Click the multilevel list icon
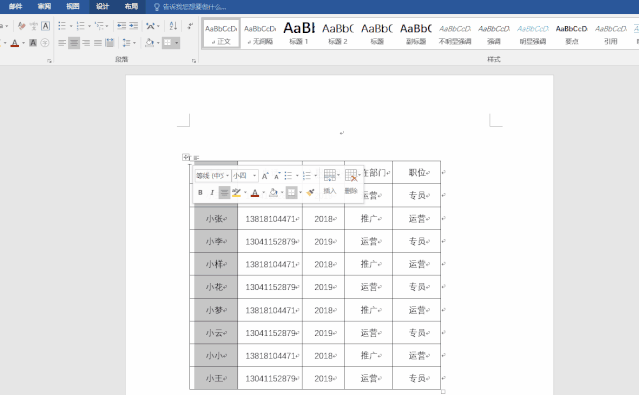Screen dimensions: 639x395 click(99, 26)
